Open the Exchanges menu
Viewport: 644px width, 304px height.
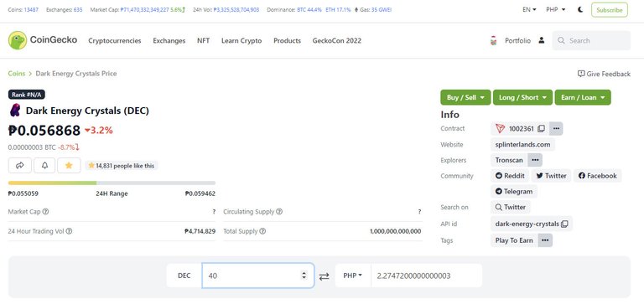[x=169, y=40]
